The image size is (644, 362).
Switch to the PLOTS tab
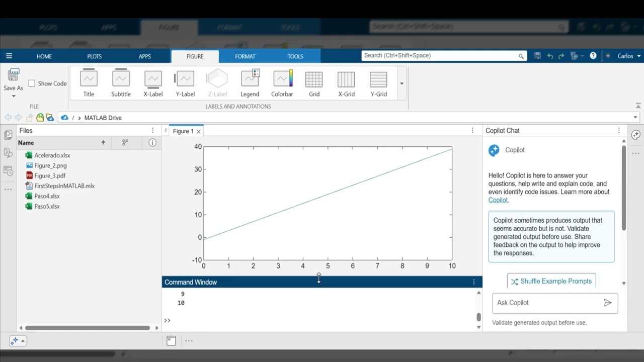coord(94,56)
